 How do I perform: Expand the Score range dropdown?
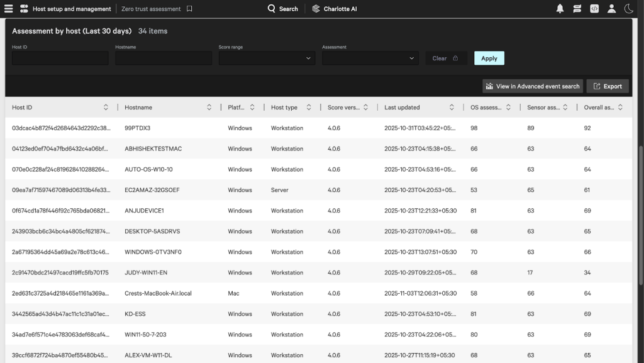[x=267, y=59]
